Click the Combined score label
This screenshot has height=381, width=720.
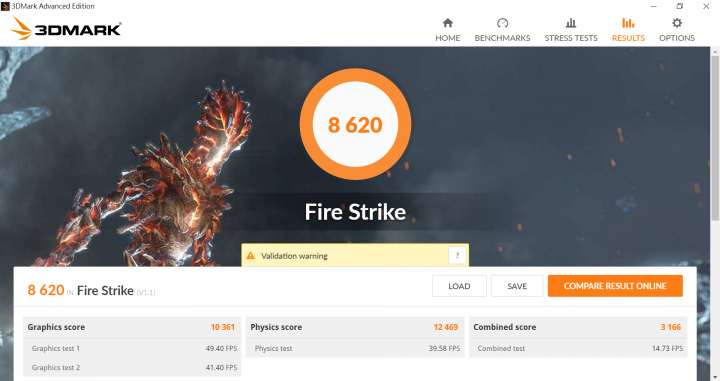click(505, 327)
